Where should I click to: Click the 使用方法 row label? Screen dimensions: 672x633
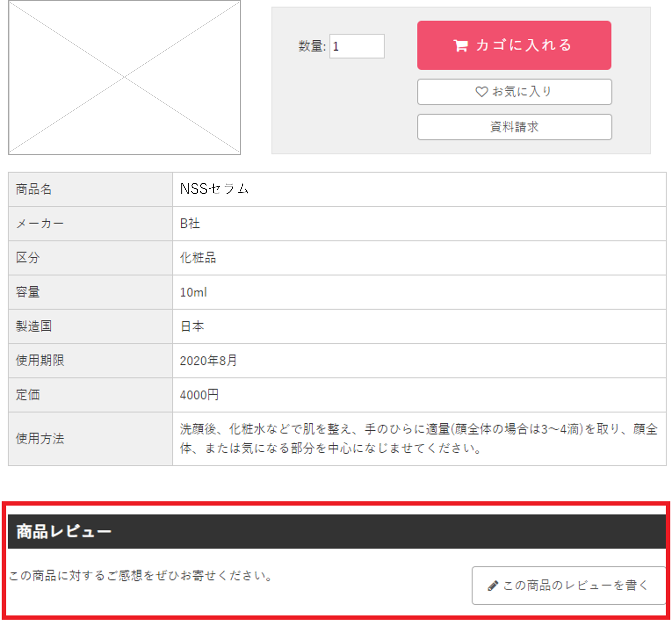(40, 439)
